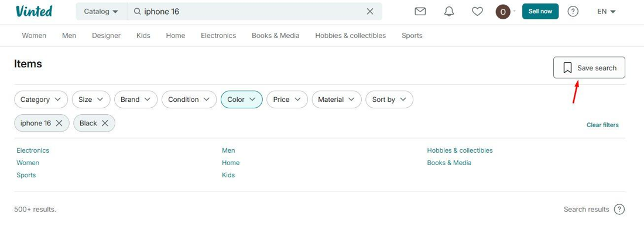Expand the Category filter

[41, 100]
